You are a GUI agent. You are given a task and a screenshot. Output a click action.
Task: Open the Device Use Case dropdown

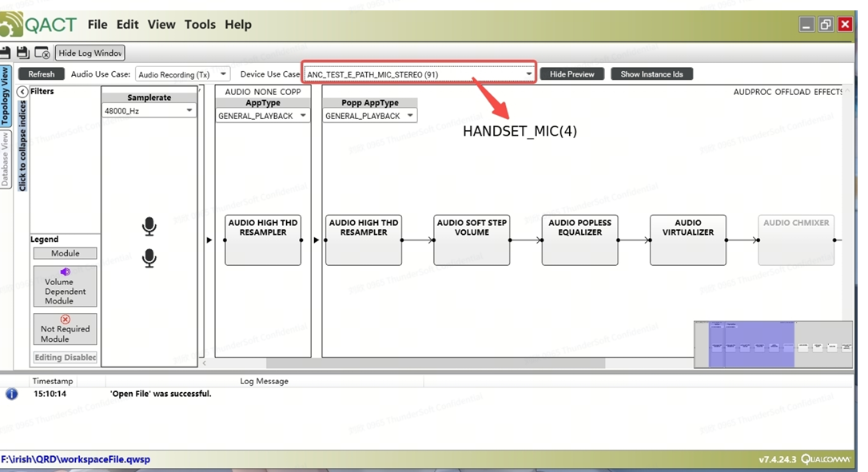coord(419,74)
